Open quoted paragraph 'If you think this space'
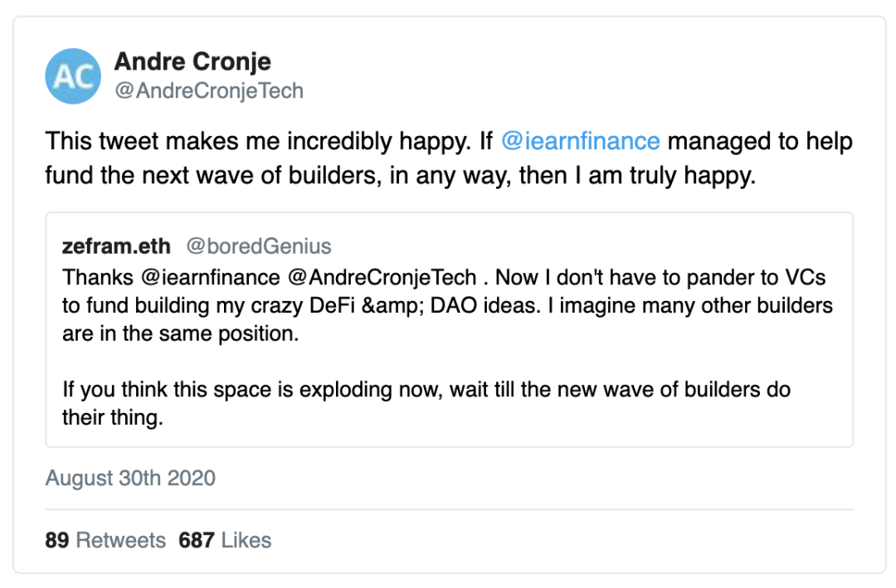Image resolution: width=896 pixels, height=588 pixels. (426, 403)
